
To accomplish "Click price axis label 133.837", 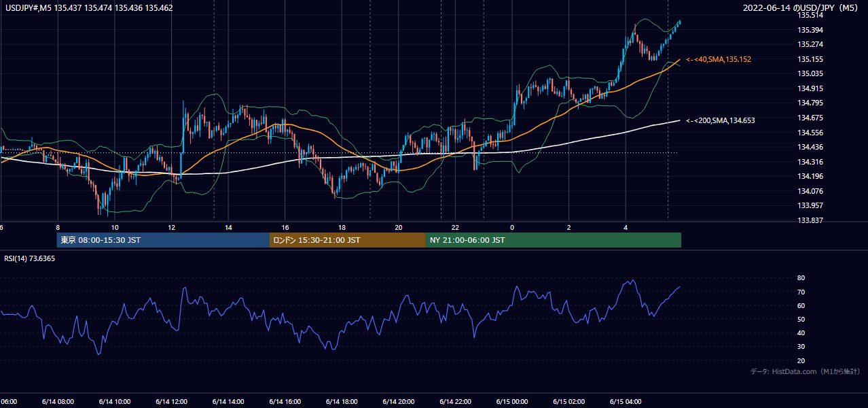I will 810,220.
